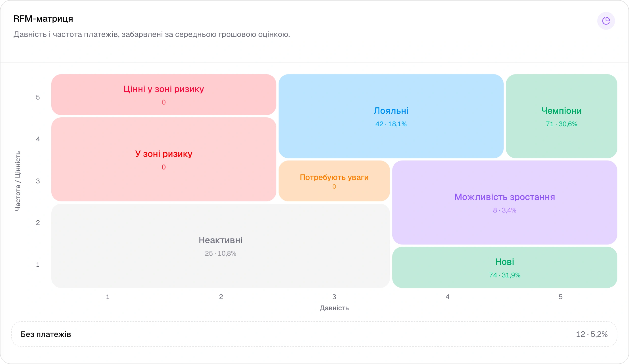Click the pie chart view icon
Screen dimensions: 629x364
point(606,21)
